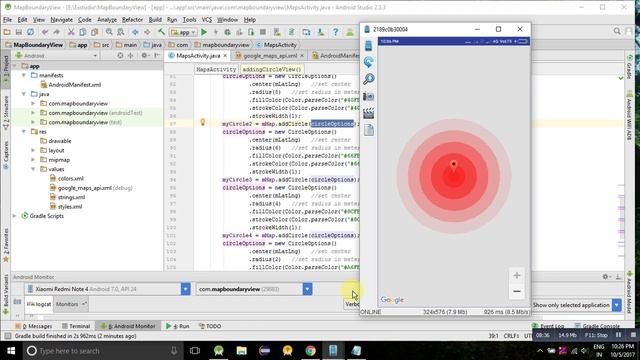
Task: Toggle the 2: Favorites side panel
Action: (6, 245)
